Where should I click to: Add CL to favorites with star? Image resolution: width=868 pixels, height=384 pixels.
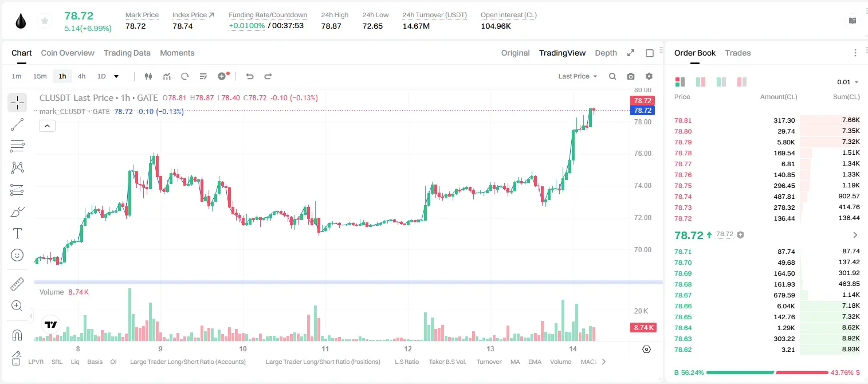(x=44, y=21)
